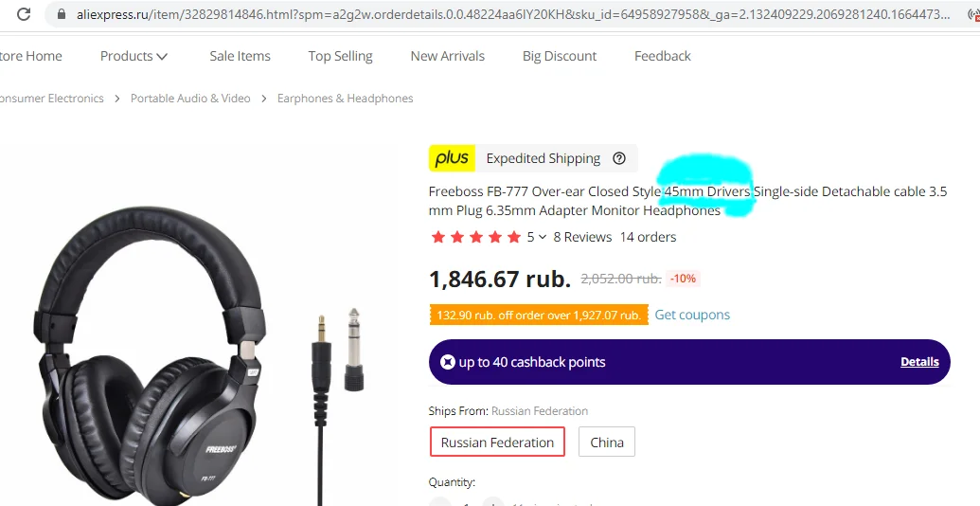
Task: Expand the Products dropdown menu
Action: pos(134,56)
